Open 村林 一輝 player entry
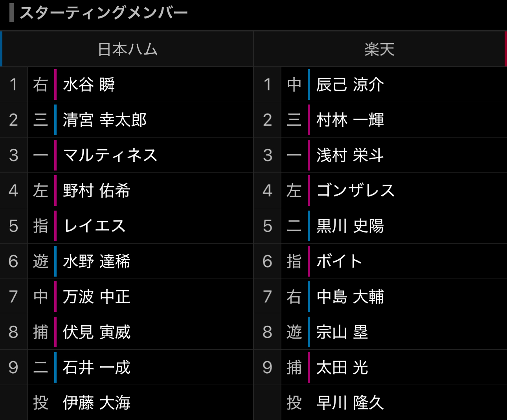507x420 pixels. pos(350,120)
